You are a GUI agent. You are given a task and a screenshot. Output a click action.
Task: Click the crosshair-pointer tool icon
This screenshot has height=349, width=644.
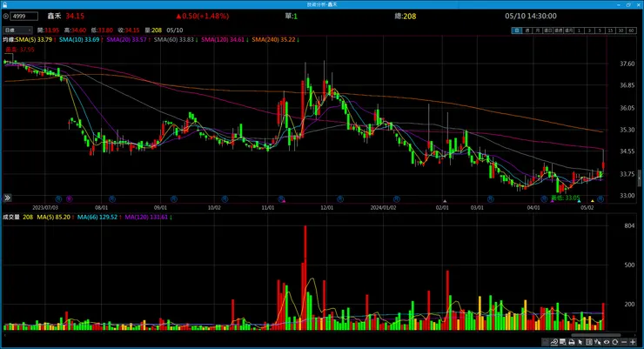pos(598,342)
